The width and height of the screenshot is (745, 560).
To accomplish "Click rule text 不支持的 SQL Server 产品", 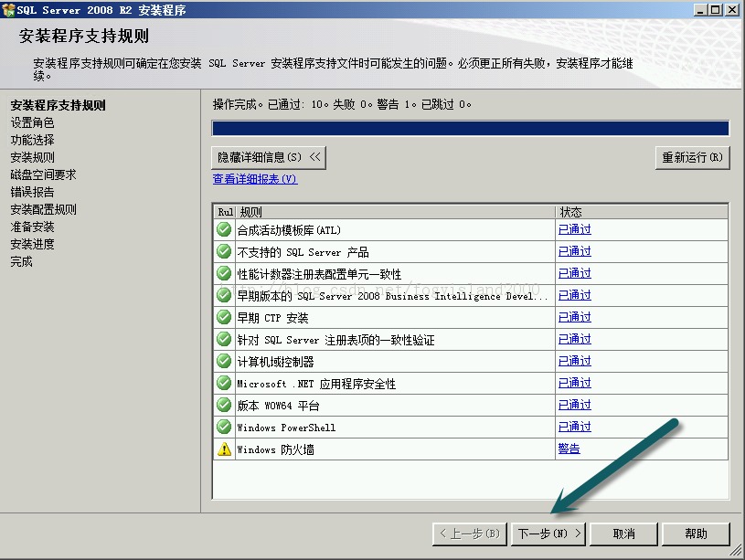I will point(303,252).
